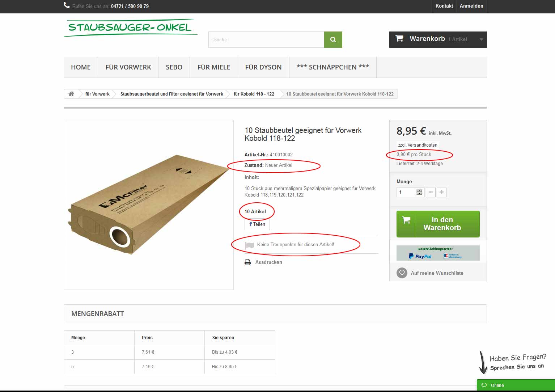The image size is (555, 392).
Task: Click the MENGENRABATT heading
Action: tap(98, 314)
